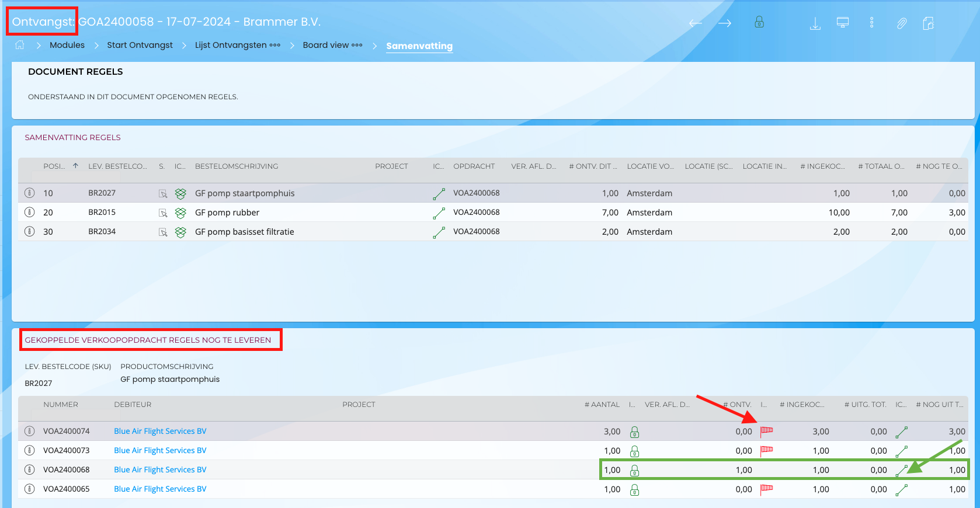Open the three-dots more options menu
Screen dimensions: 980x508
871,23
